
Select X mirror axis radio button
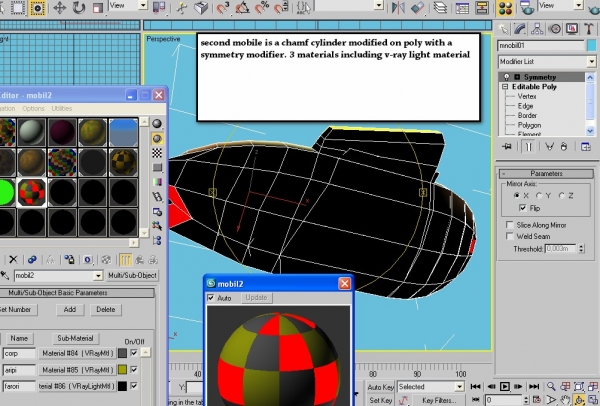click(x=517, y=196)
